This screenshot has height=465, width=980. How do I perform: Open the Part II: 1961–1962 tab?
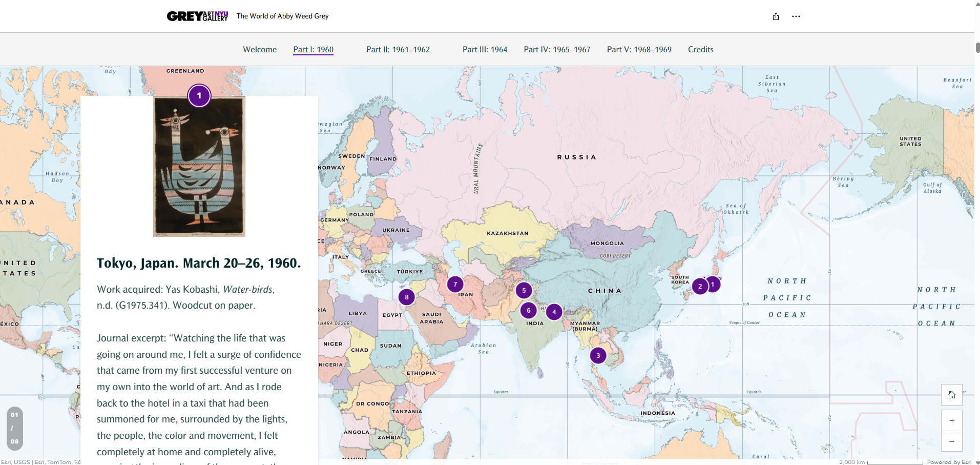398,50
